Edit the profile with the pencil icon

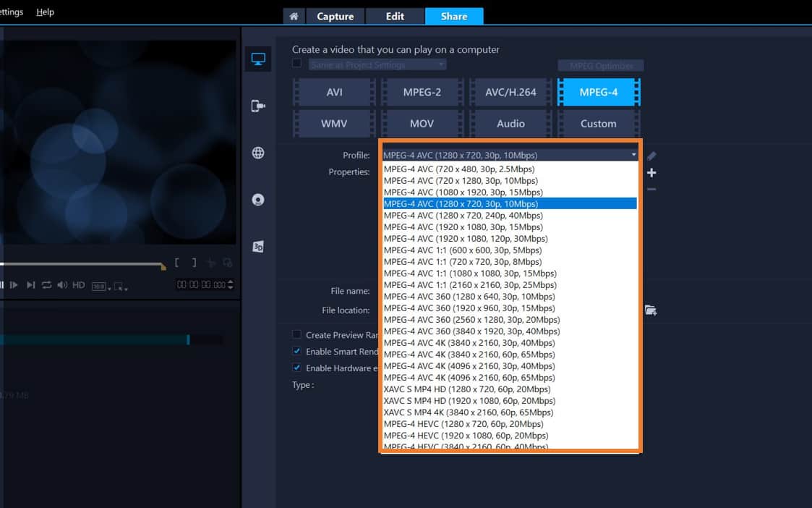pyautogui.click(x=651, y=156)
